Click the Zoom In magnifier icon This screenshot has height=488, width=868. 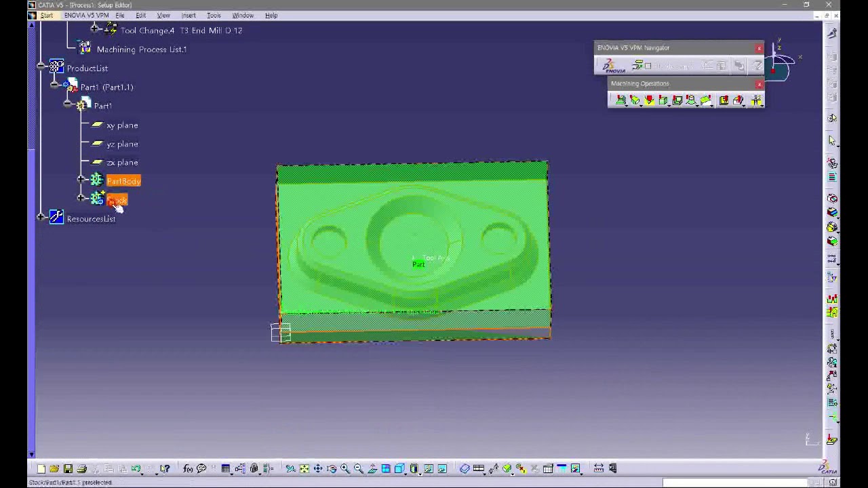coord(345,468)
